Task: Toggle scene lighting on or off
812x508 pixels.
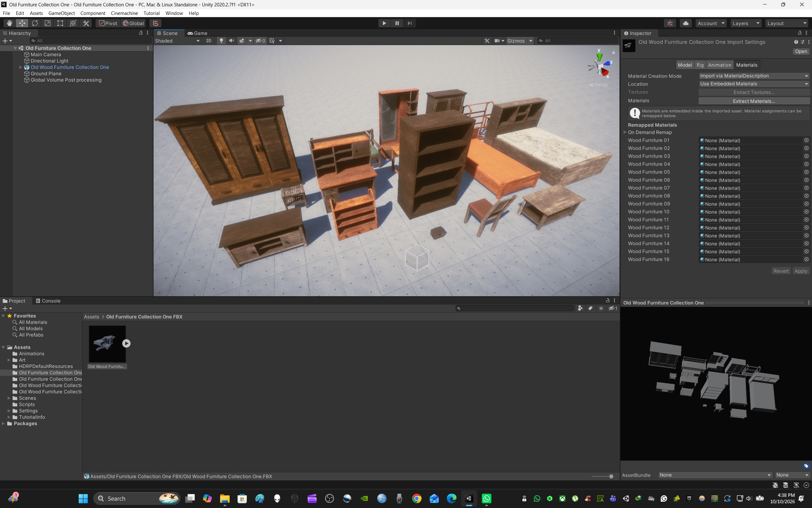Action: click(221, 41)
